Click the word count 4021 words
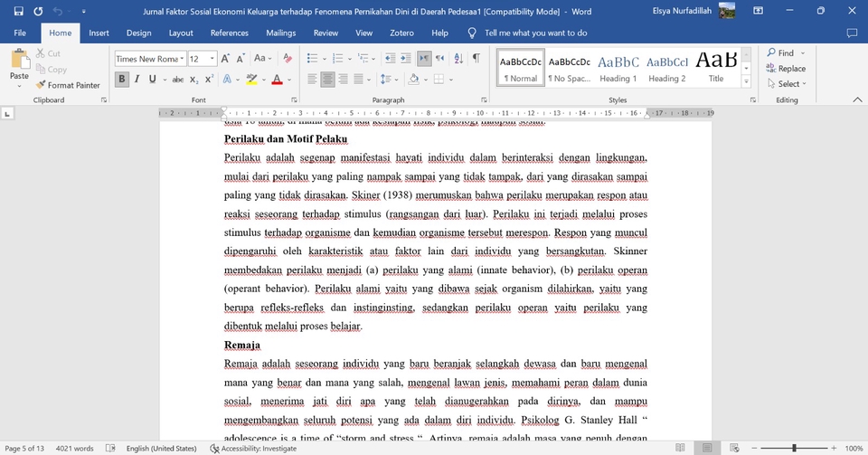 [75, 449]
